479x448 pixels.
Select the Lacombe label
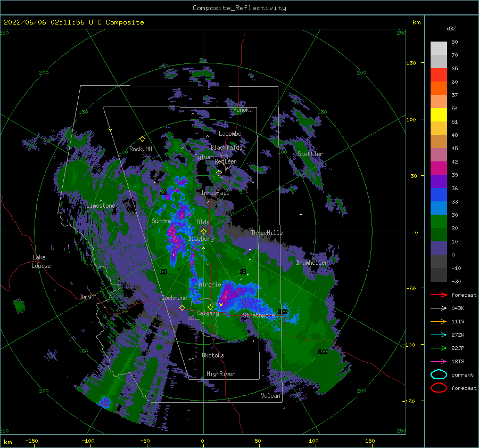pyautogui.click(x=230, y=134)
